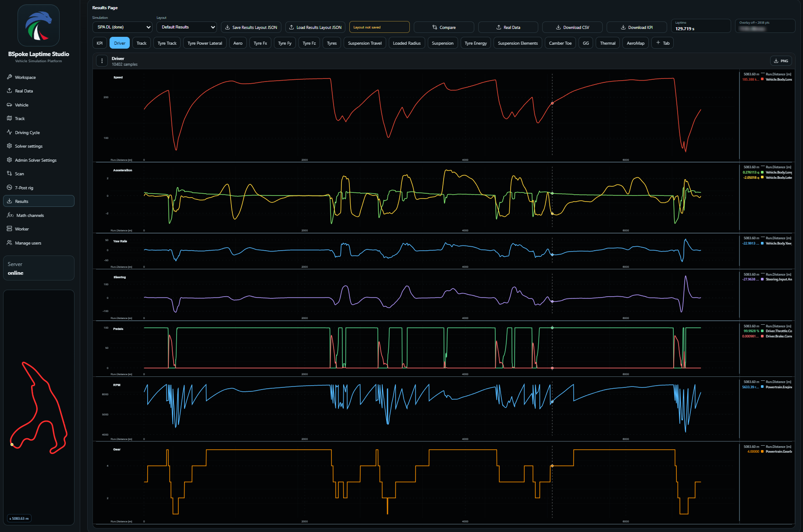Export the Driver chart as PNG
The image size is (803, 532).
781,61
